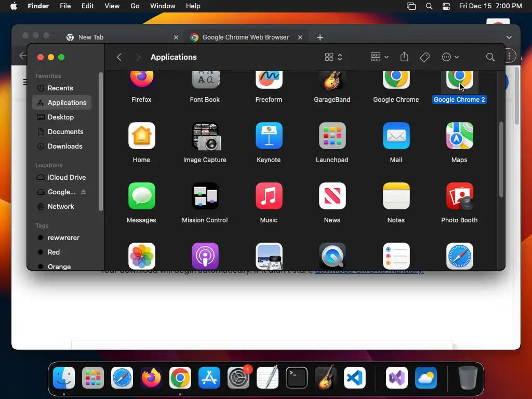Select the Messages app icon
Viewport: 532px width, 399px height.
point(141,196)
